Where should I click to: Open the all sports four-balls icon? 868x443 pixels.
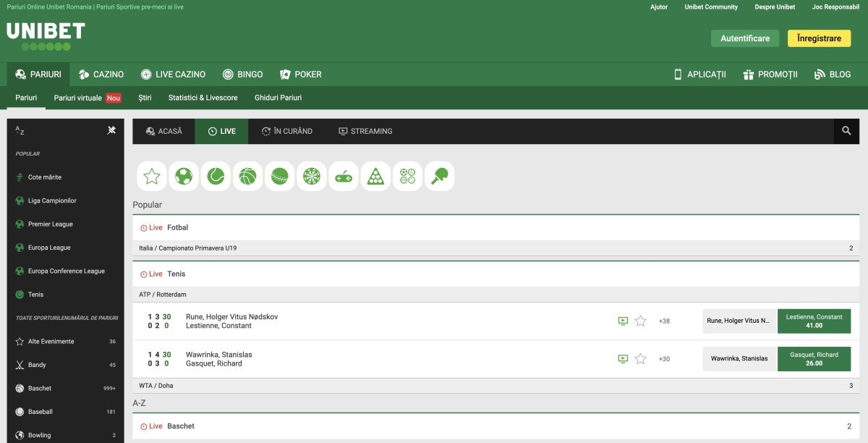pyautogui.click(x=408, y=176)
